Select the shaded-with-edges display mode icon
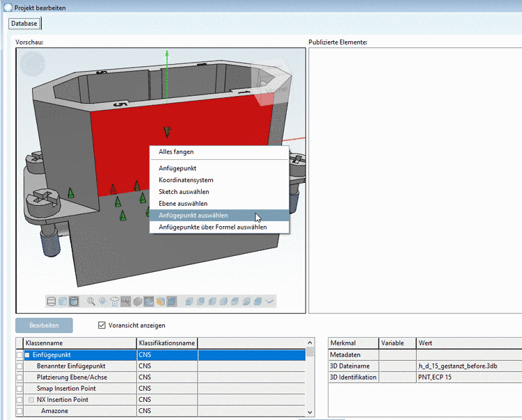The width and height of the screenshot is (522, 420). pos(74,301)
